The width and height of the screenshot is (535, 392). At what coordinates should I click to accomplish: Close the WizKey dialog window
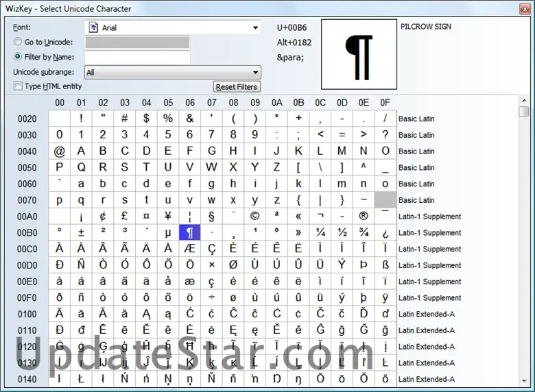[x=525, y=9]
